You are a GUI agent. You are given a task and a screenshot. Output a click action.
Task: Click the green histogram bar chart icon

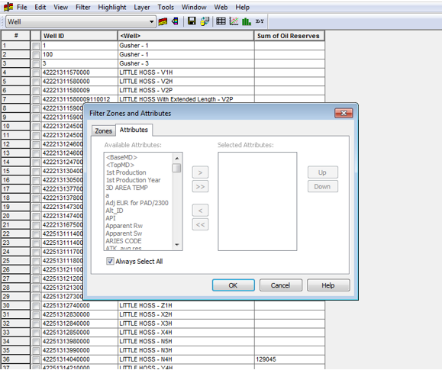click(x=246, y=21)
